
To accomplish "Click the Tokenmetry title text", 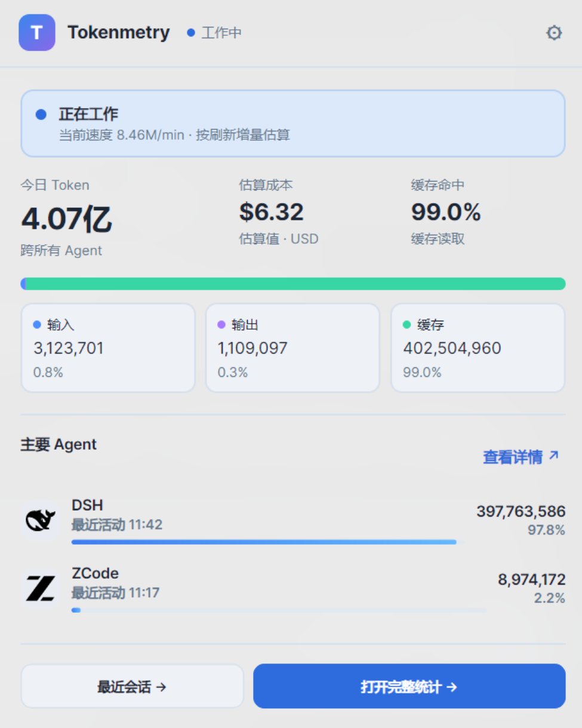I will pyautogui.click(x=118, y=32).
